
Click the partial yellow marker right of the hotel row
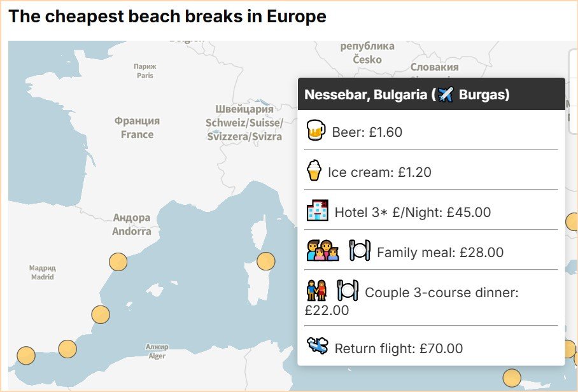coord(572,222)
